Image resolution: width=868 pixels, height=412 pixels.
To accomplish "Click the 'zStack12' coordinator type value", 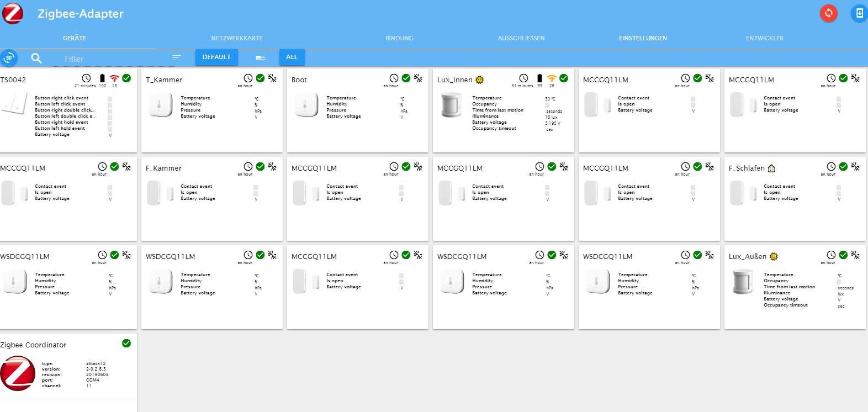I will [x=96, y=363].
